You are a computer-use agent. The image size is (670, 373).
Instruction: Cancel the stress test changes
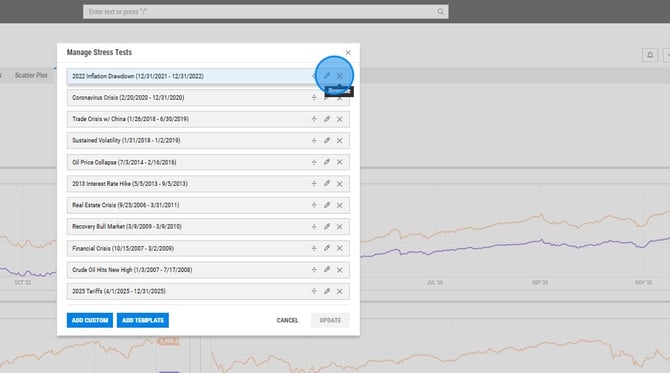click(x=287, y=320)
